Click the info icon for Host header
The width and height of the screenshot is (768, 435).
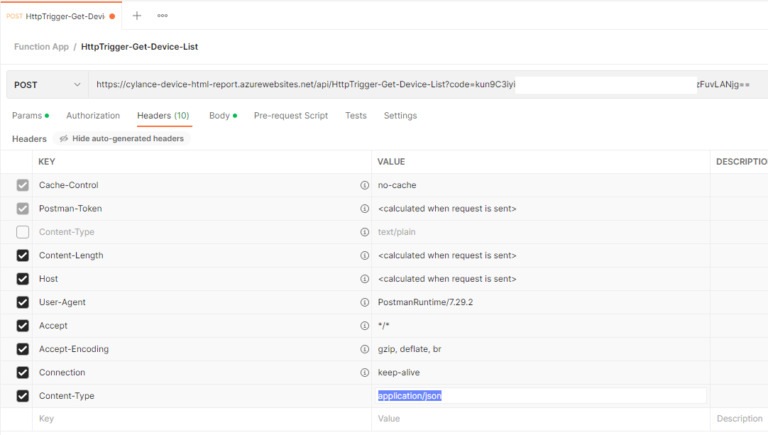(x=364, y=279)
